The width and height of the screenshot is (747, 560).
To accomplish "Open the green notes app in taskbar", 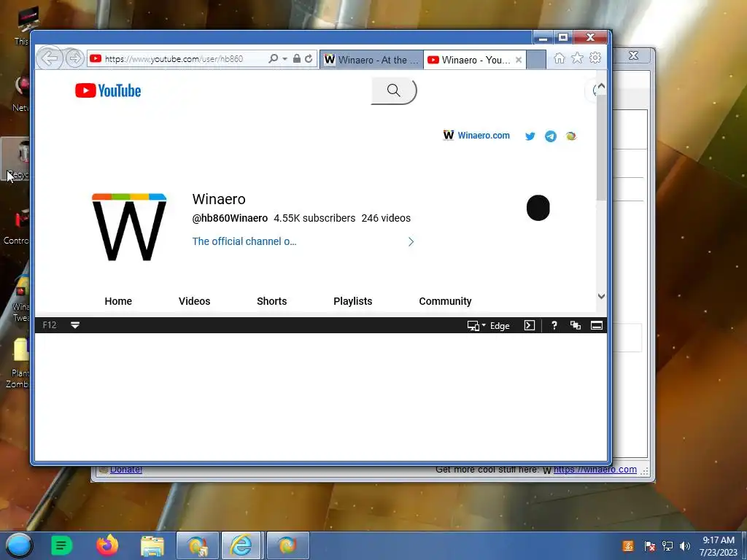I will [x=61, y=545].
